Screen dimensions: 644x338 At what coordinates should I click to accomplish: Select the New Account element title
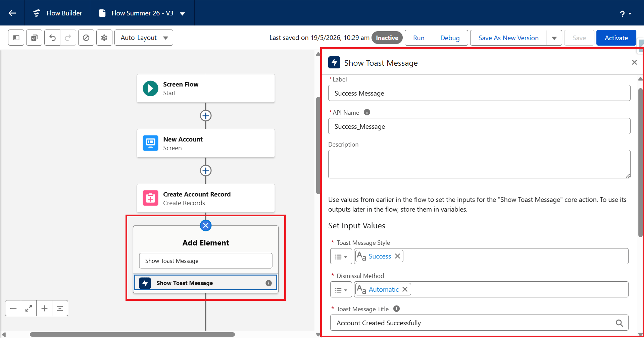pos(183,139)
